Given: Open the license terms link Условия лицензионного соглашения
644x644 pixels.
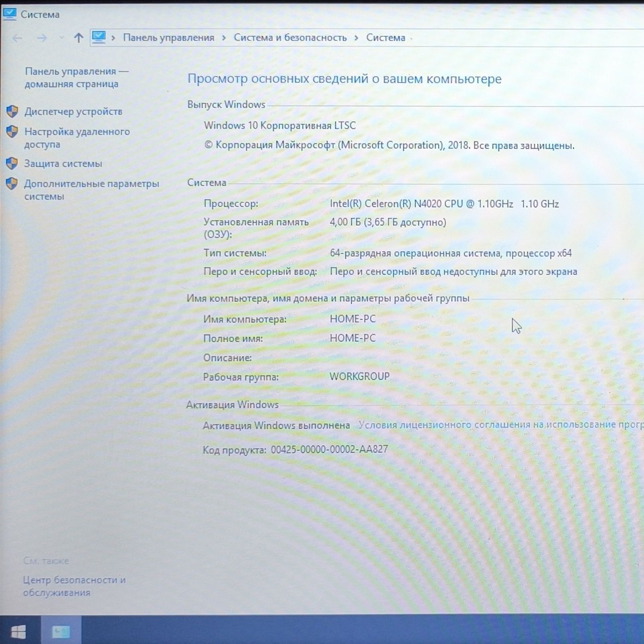Looking at the screenshot, I should point(501,425).
